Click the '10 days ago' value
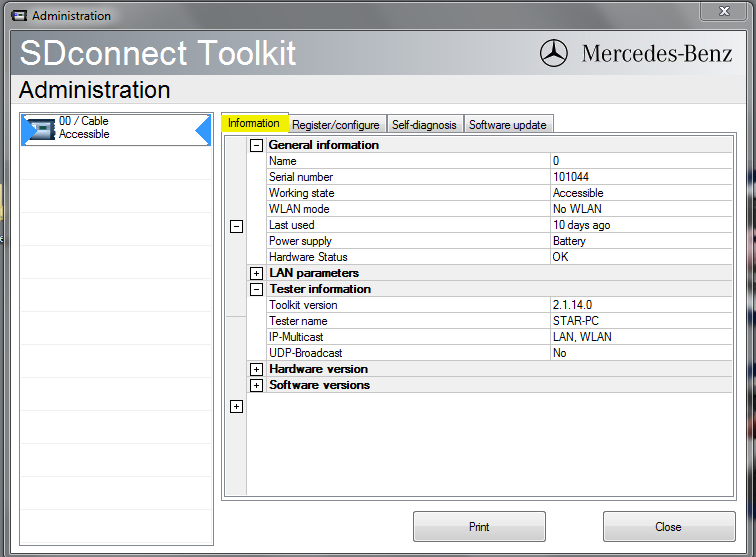Screen dimensions: 756x557 coord(581,225)
